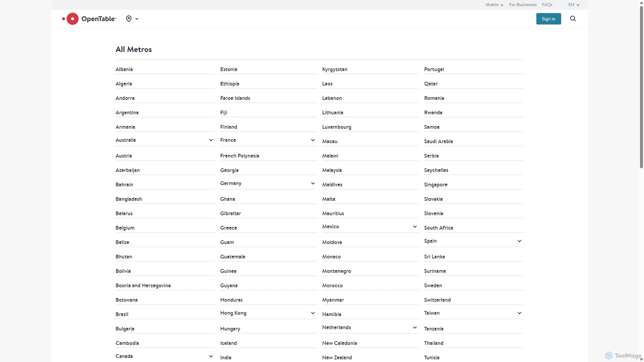Select Bosnia and Herzegovina
The image size is (644, 362).
[143, 286]
